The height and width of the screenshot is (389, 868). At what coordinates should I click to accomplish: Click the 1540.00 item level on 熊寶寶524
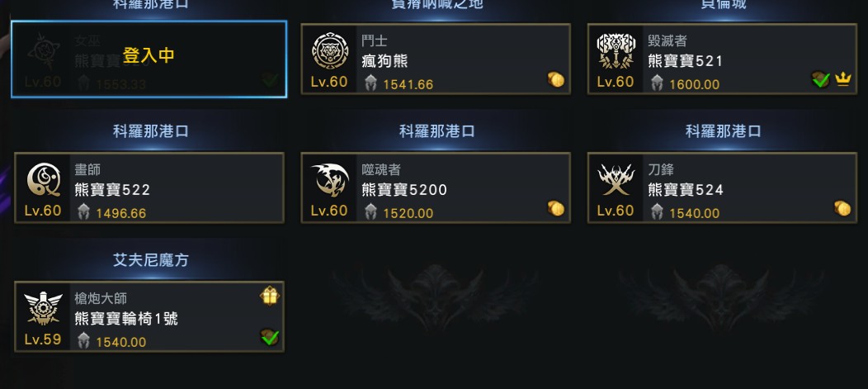click(694, 213)
